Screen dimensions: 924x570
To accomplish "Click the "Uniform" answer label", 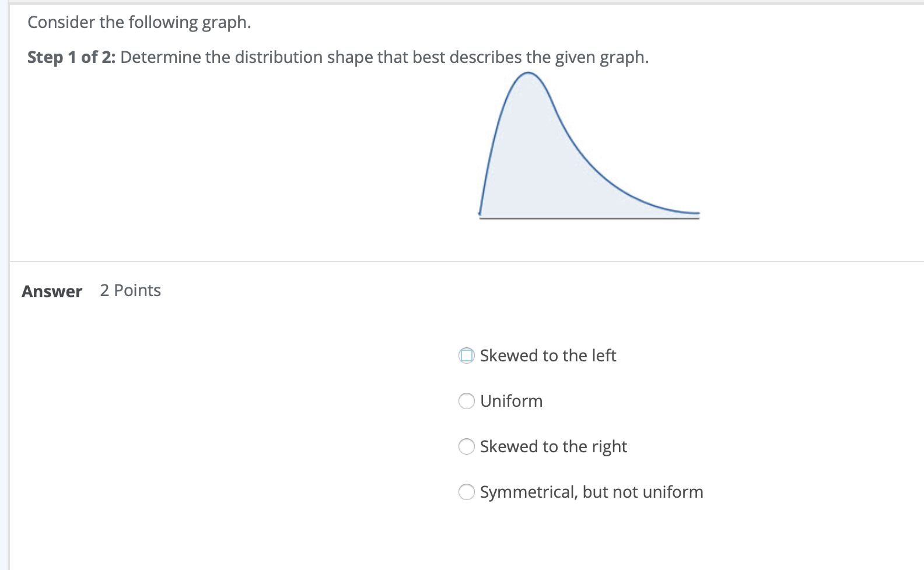I will pos(510,401).
